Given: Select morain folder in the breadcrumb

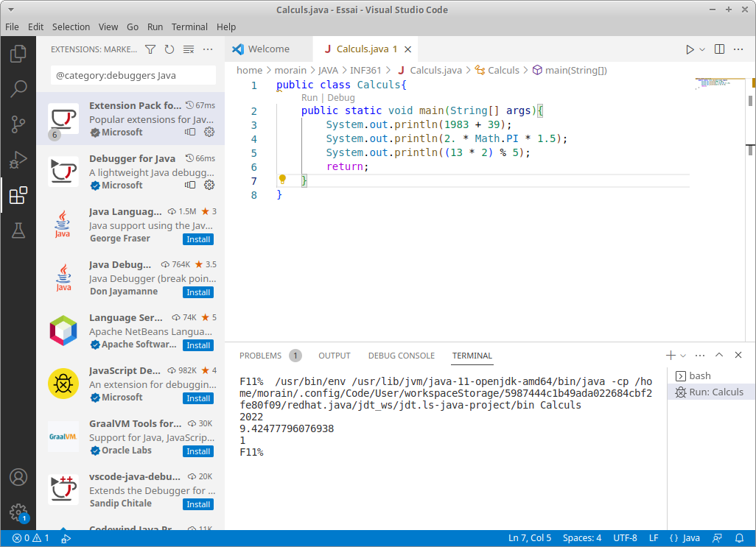Looking at the screenshot, I should [x=290, y=70].
